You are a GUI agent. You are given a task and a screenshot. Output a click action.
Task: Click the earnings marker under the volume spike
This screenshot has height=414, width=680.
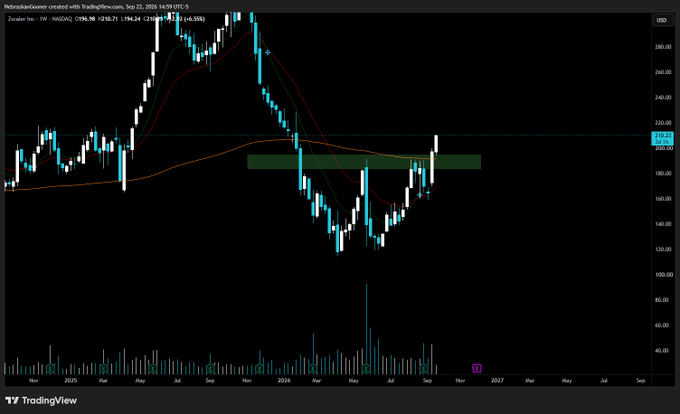pyautogui.click(x=366, y=369)
